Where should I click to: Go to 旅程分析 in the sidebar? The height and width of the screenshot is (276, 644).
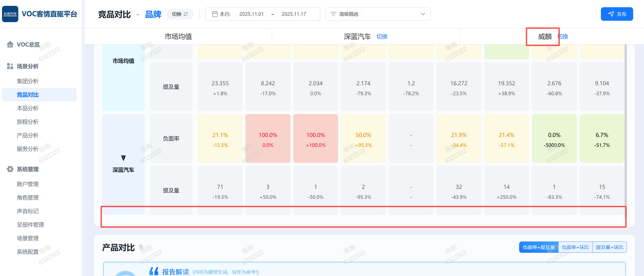pos(28,122)
